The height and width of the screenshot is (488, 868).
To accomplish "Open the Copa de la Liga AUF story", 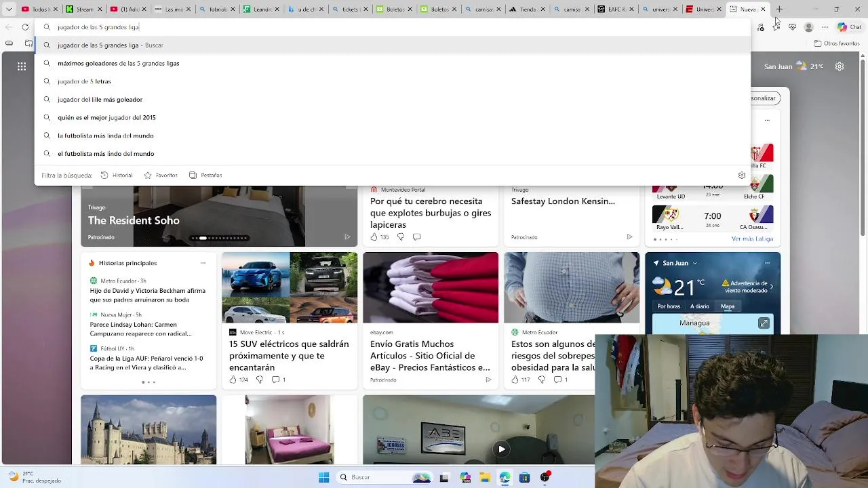I will point(146,363).
